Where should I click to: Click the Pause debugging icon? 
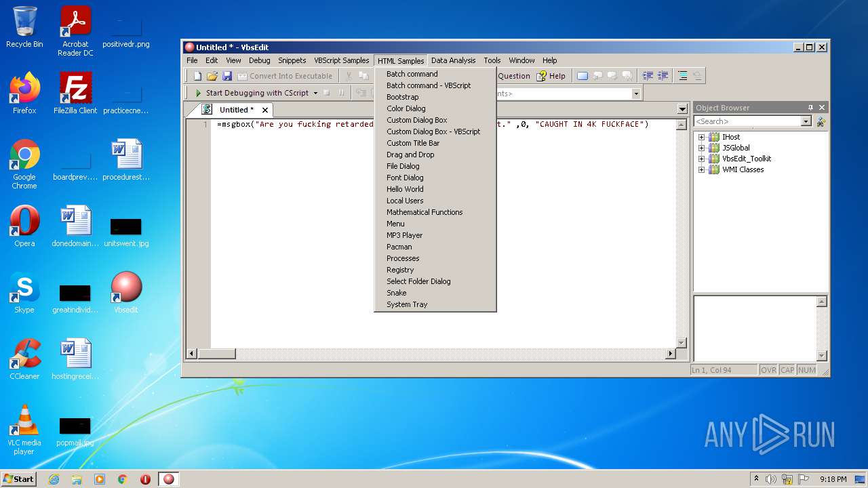pos(341,93)
